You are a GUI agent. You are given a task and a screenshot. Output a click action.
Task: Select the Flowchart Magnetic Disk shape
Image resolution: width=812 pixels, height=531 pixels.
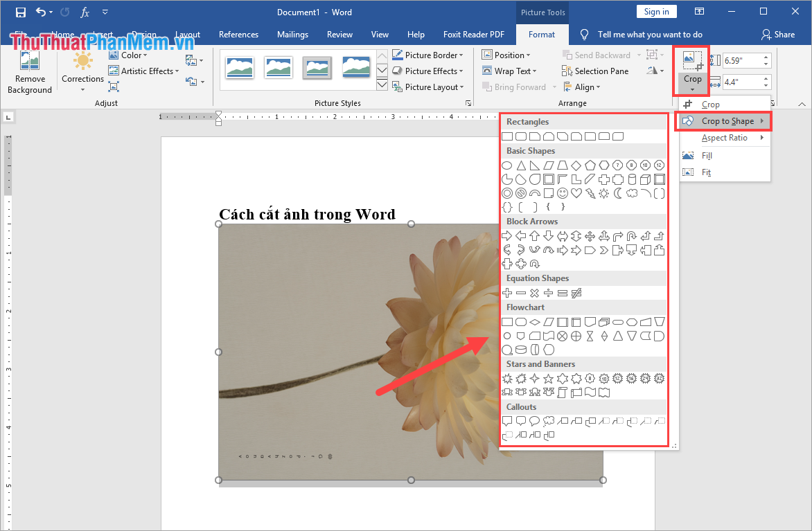click(x=521, y=350)
